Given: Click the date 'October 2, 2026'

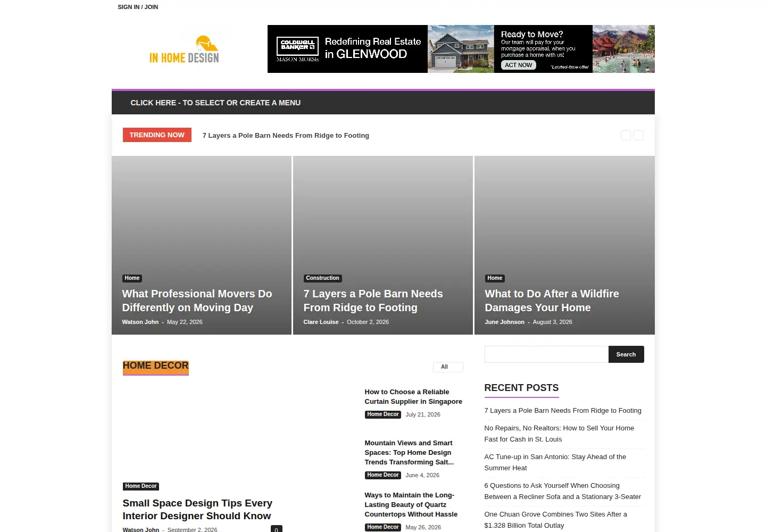Looking at the screenshot, I should tap(368, 322).
